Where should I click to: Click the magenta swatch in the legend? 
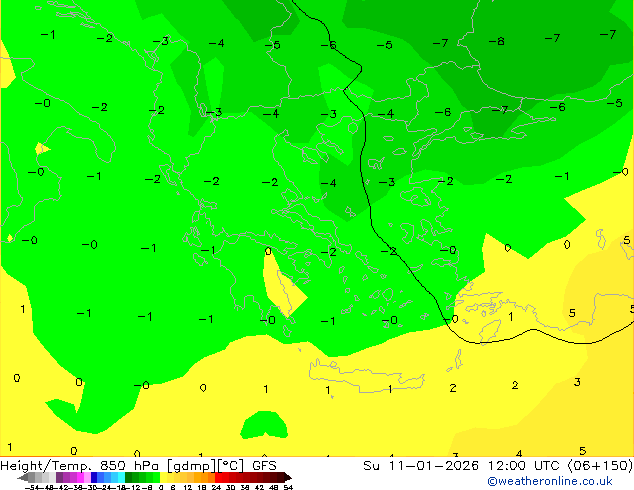(x=80, y=477)
